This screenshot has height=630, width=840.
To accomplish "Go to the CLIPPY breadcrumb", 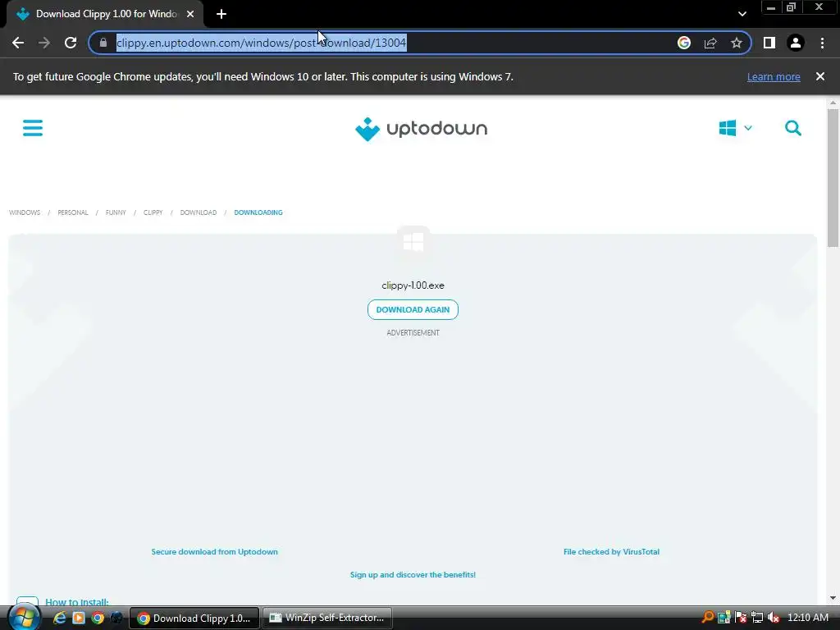I will pos(153,212).
